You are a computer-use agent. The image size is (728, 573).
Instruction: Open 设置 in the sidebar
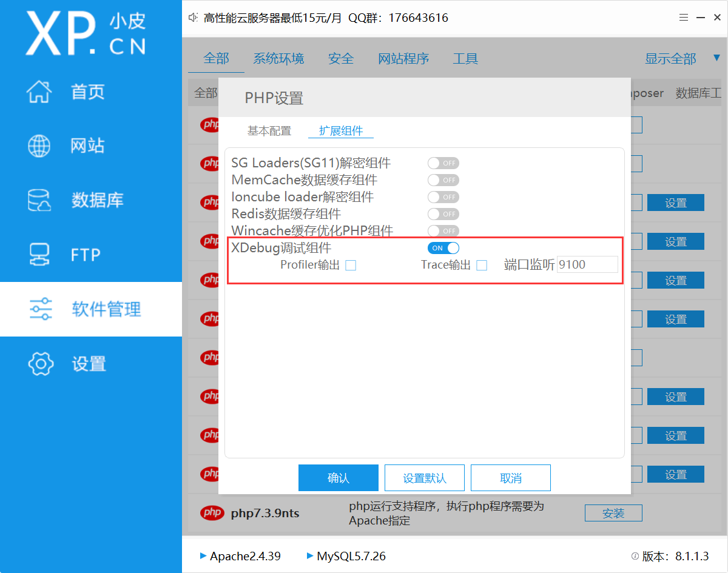pos(91,364)
